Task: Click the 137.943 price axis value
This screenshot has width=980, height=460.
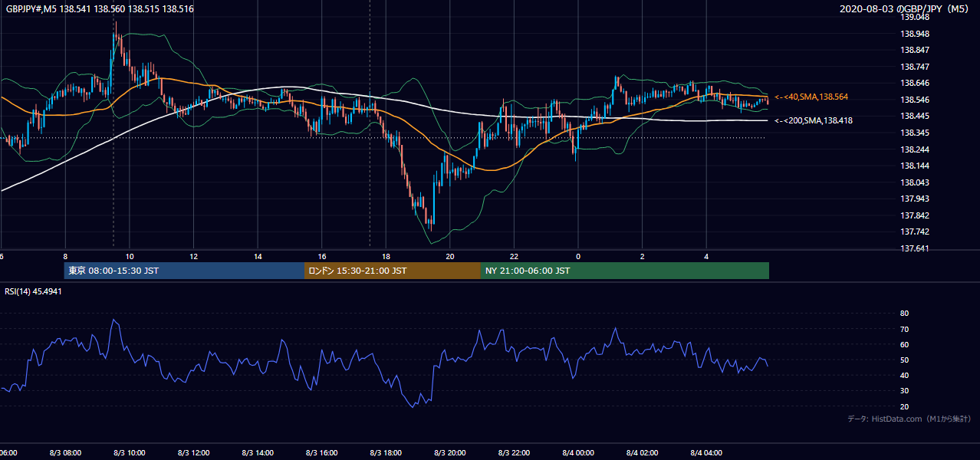Action: [914, 199]
